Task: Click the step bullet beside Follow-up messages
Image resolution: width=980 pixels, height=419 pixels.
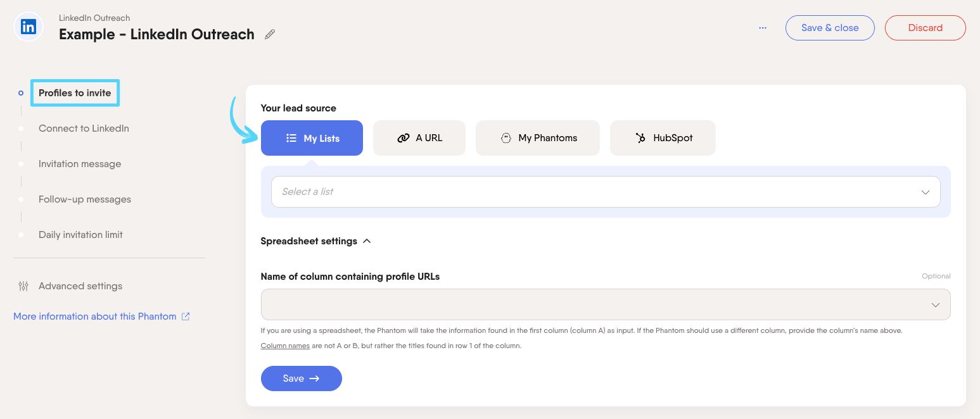Action: 21,199
